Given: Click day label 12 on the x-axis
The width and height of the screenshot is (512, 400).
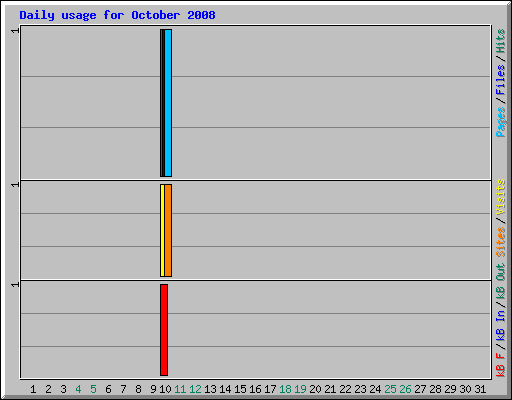Looking at the screenshot, I should click(195, 389).
